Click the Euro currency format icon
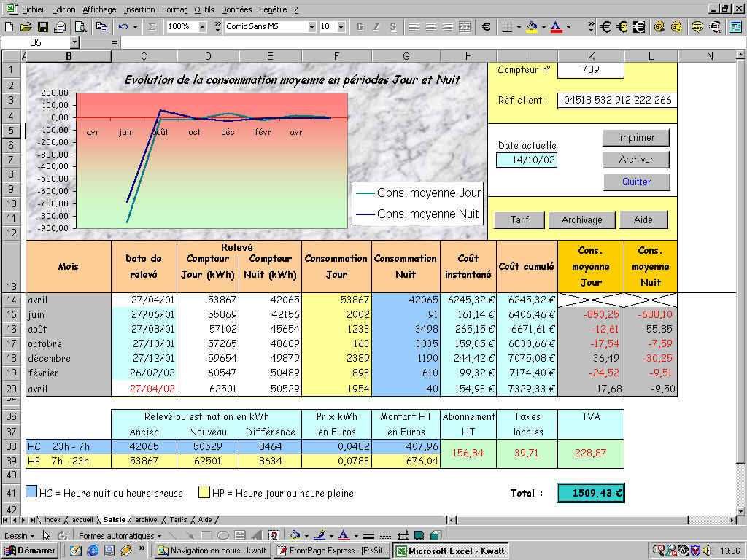747x560 pixels. [486, 27]
